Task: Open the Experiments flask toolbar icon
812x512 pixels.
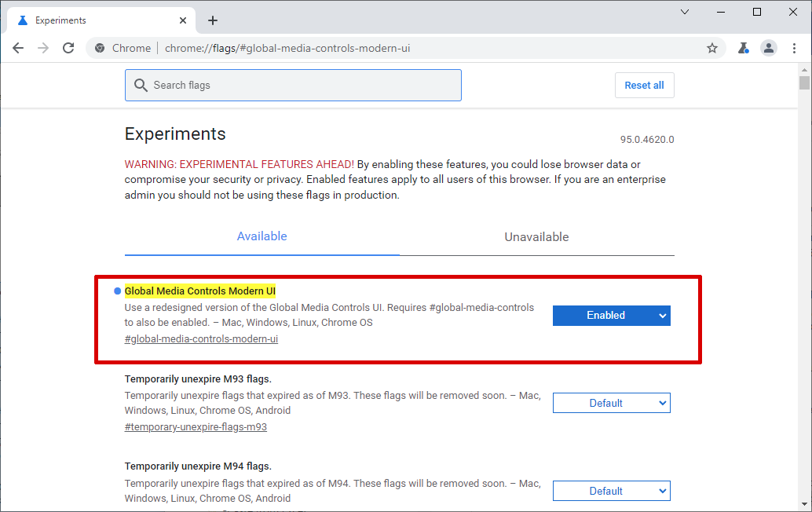Action: [x=743, y=48]
